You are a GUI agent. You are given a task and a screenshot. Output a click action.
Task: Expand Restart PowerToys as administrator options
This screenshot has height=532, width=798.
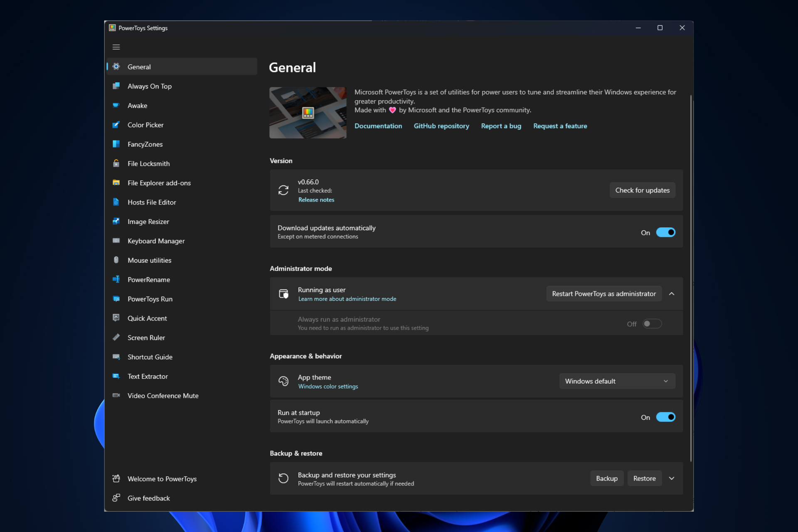pyautogui.click(x=672, y=293)
